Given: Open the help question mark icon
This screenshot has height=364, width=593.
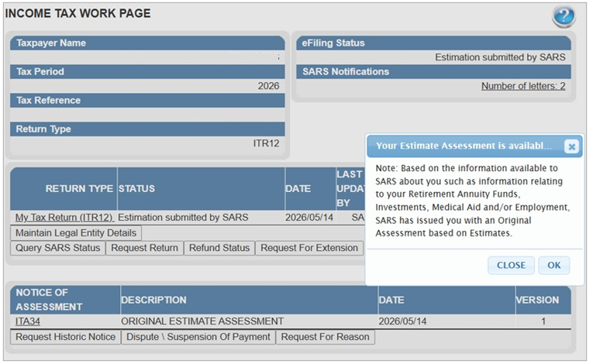Looking at the screenshot, I should point(564,16).
